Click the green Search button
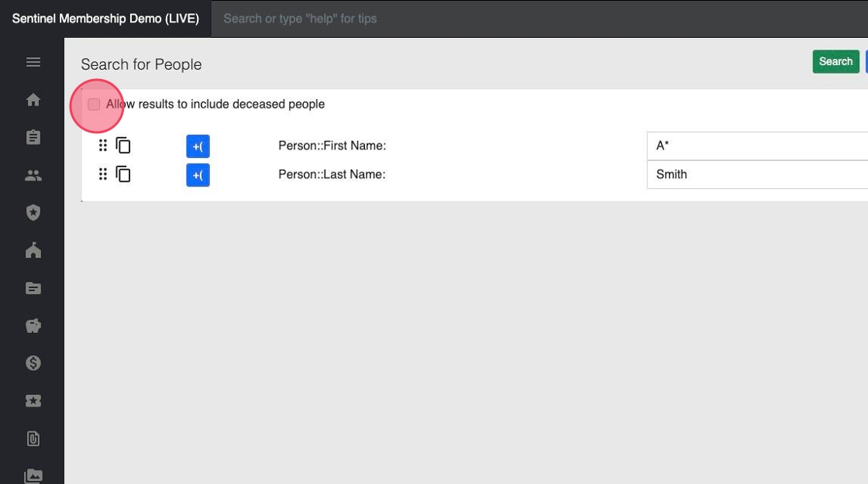 (835, 62)
